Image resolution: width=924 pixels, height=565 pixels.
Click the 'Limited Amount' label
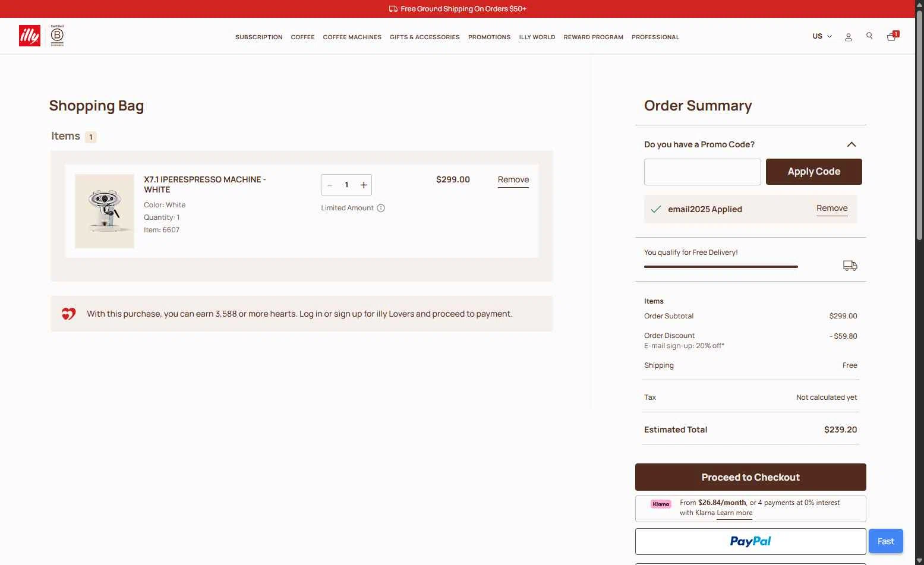point(348,208)
